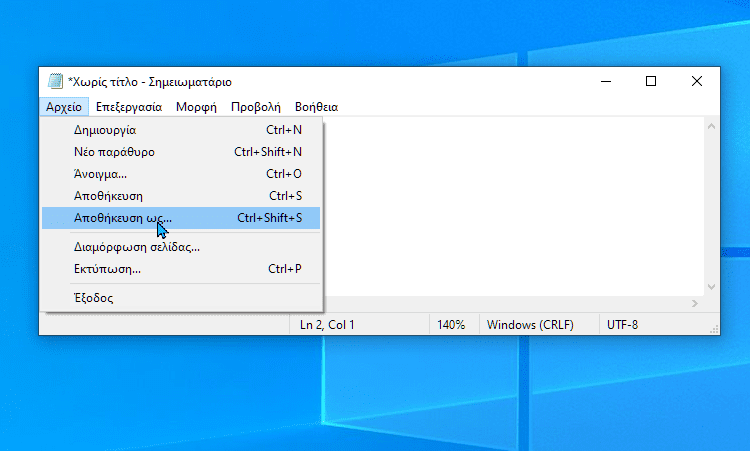Click the vertical scrollbar up arrow
The height and width of the screenshot is (451, 750).
click(x=711, y=126)
